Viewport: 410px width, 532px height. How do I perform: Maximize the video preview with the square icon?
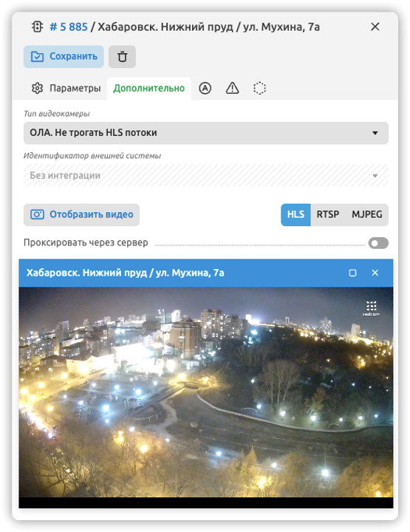point(352,273)
